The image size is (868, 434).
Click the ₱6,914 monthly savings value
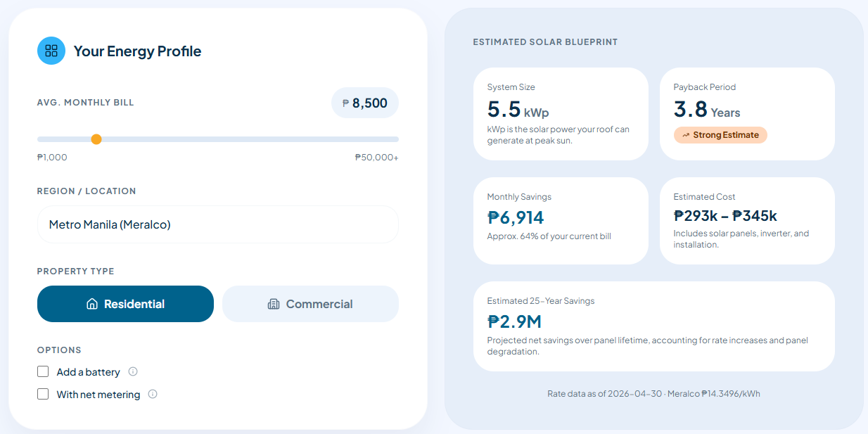516,217
